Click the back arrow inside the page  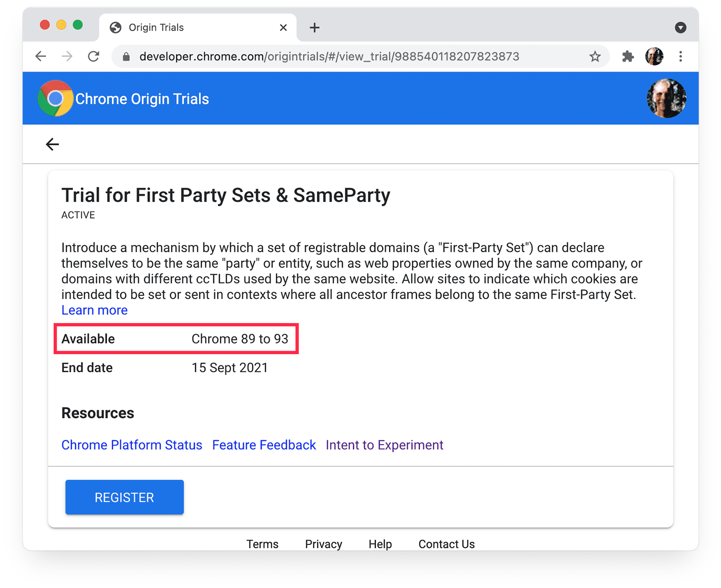tap(52, 144)
